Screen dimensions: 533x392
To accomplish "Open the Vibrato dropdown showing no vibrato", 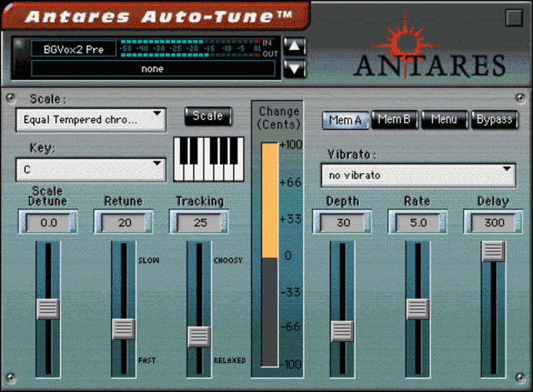I will 418,176.
